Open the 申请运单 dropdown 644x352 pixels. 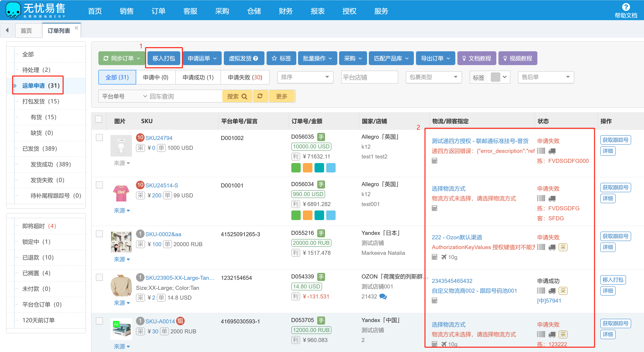[x=202, y=58]
